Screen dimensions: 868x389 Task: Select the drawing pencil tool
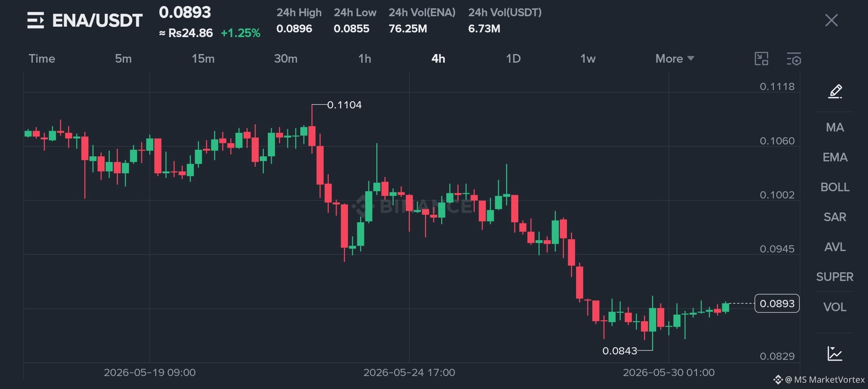point(835,91)
